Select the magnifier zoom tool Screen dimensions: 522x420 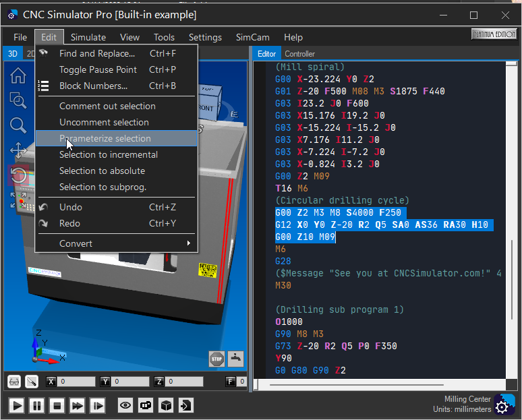(x=18, y=125)
